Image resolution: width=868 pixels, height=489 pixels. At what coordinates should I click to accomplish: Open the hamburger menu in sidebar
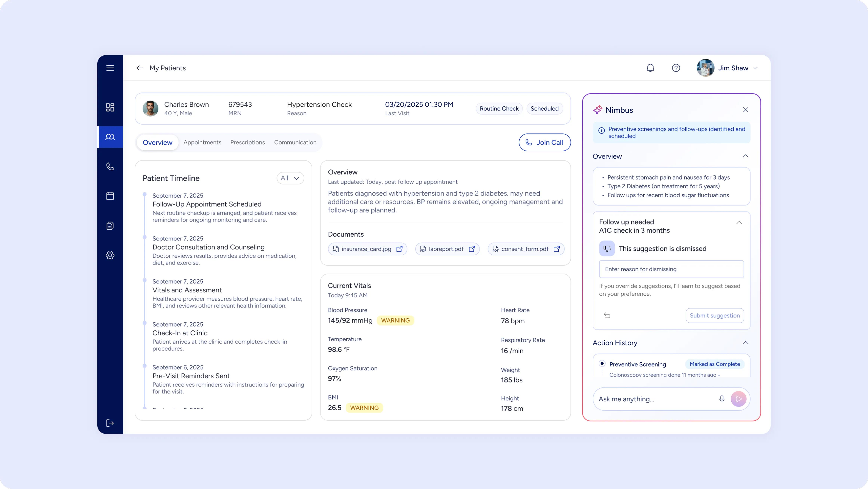[x=110, y=68]
